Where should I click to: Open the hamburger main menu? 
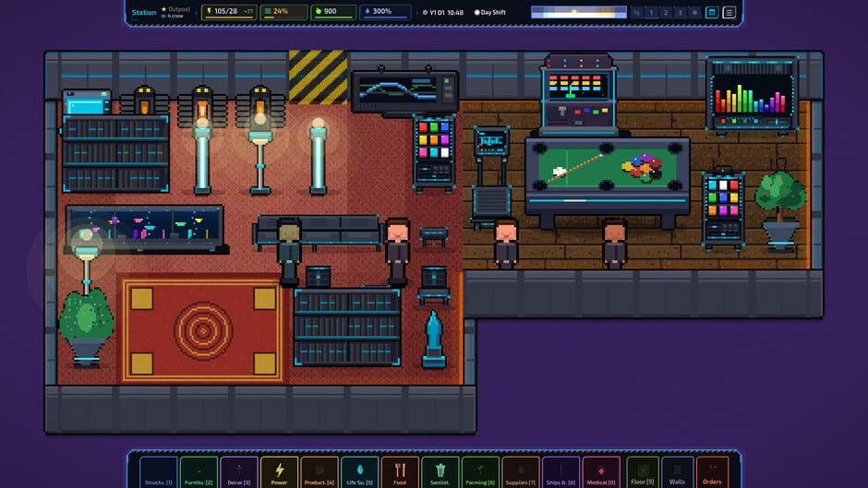(x=729, y=12)
